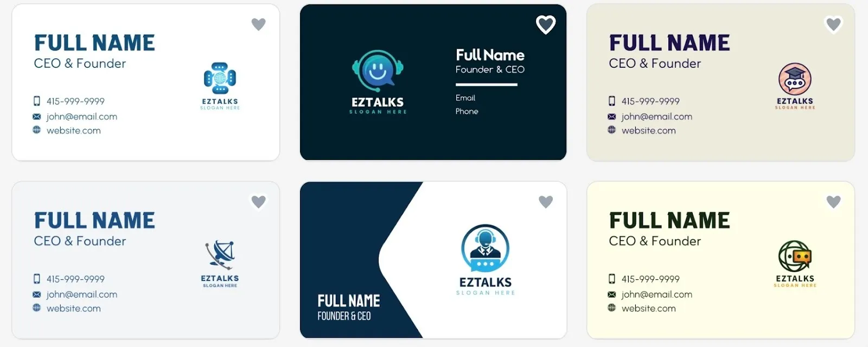
Task: Click FULL NAME heading on cream yellow card
Action: (669, 221)
